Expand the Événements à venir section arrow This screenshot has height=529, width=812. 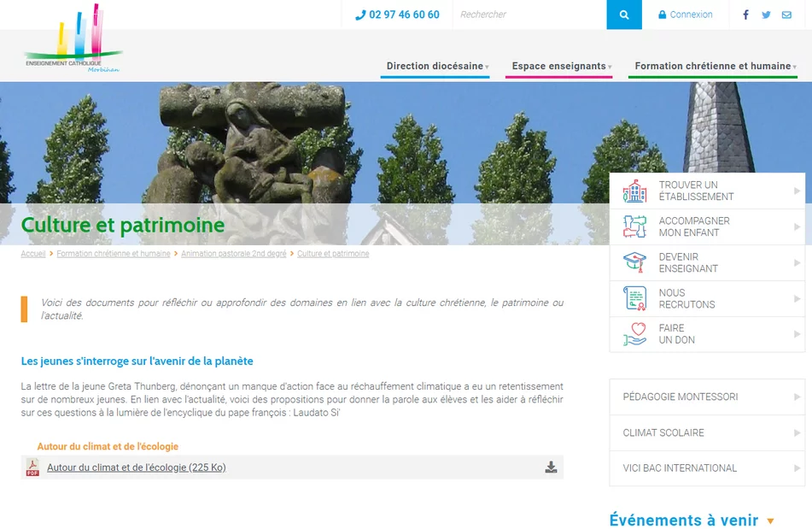coord(770,521)
